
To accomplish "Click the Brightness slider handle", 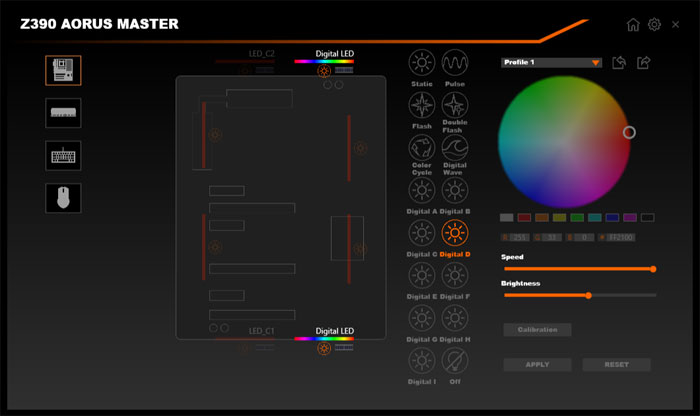I will [588, 295].
